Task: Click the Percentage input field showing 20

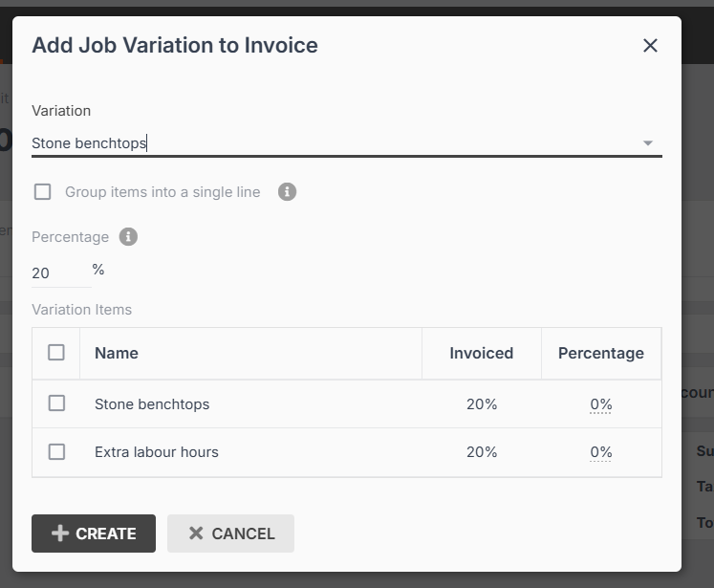Action: tap(59, 273)
